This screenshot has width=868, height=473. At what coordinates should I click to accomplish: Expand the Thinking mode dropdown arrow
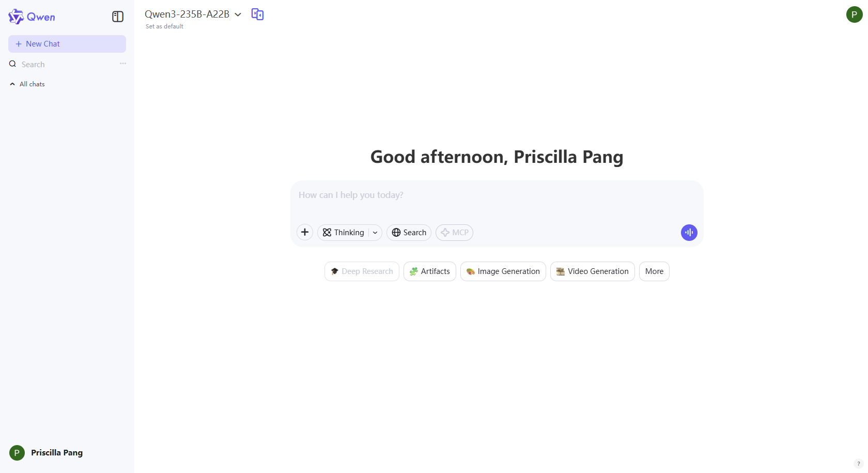375,233
